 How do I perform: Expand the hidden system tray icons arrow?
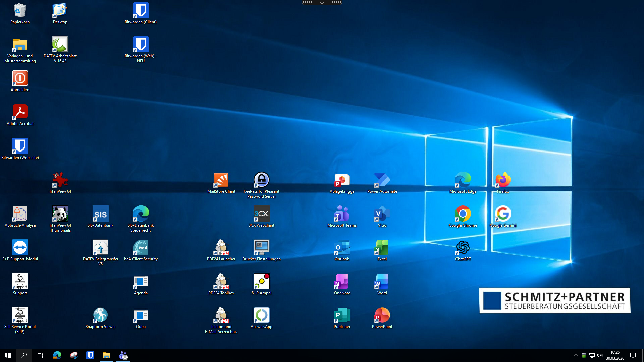(x=576, y=355)
